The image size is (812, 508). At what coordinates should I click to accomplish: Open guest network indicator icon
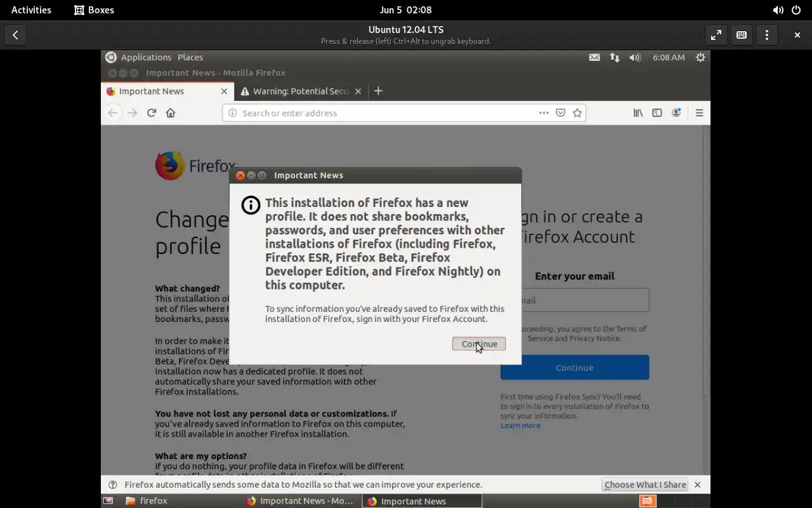point(615,57)
